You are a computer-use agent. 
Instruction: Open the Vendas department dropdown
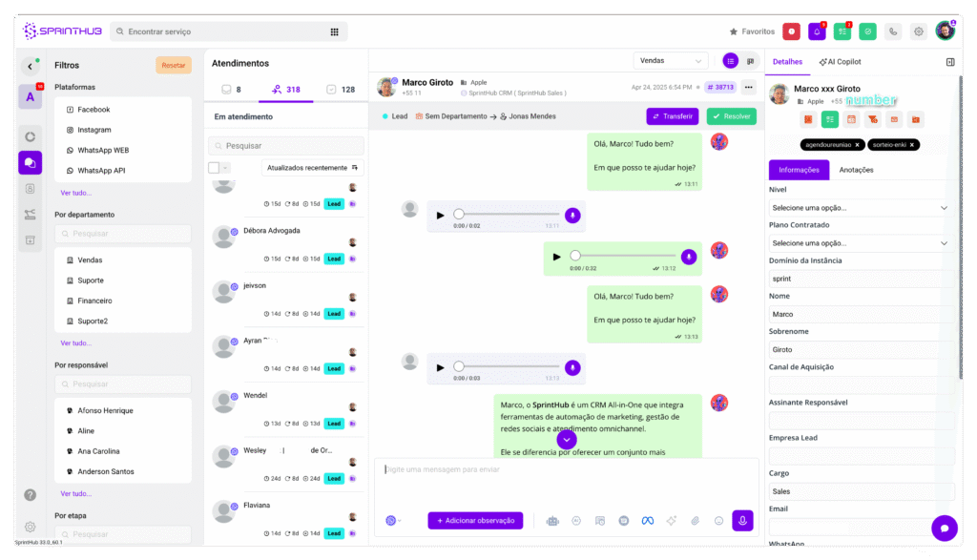coord(671,61)
